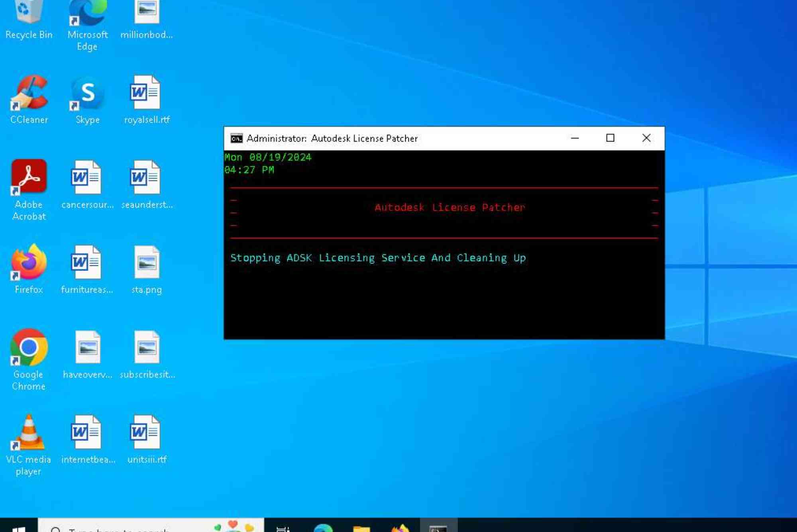The image size is (797, 532).
Task: Select unitsiii.rtf document icon
Action: (147, 440)
